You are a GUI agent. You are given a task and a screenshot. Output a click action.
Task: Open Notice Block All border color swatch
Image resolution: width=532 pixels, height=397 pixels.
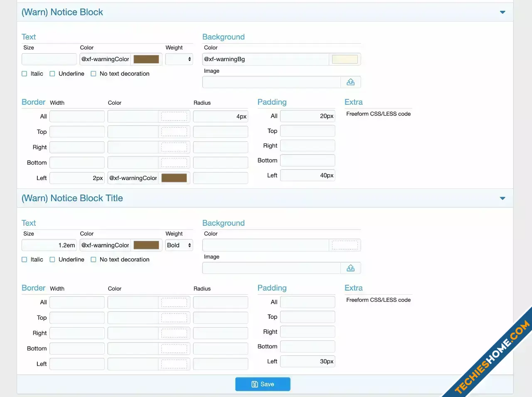pyautogui.click(x=174, y=116)
